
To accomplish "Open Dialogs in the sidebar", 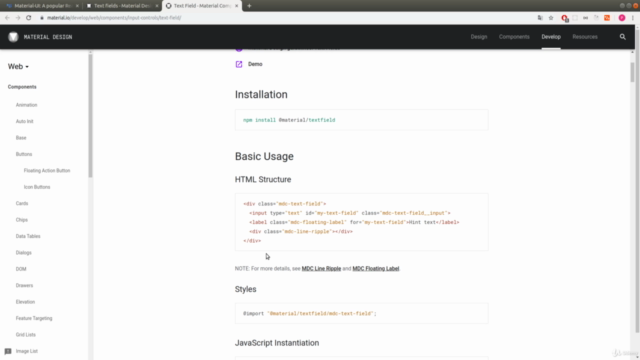I will (x=23, y=253).
